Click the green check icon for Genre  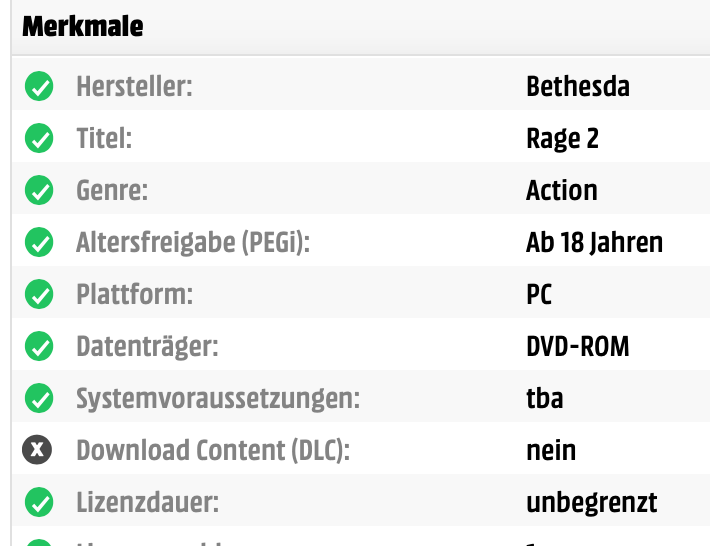(x=39, y=190)
